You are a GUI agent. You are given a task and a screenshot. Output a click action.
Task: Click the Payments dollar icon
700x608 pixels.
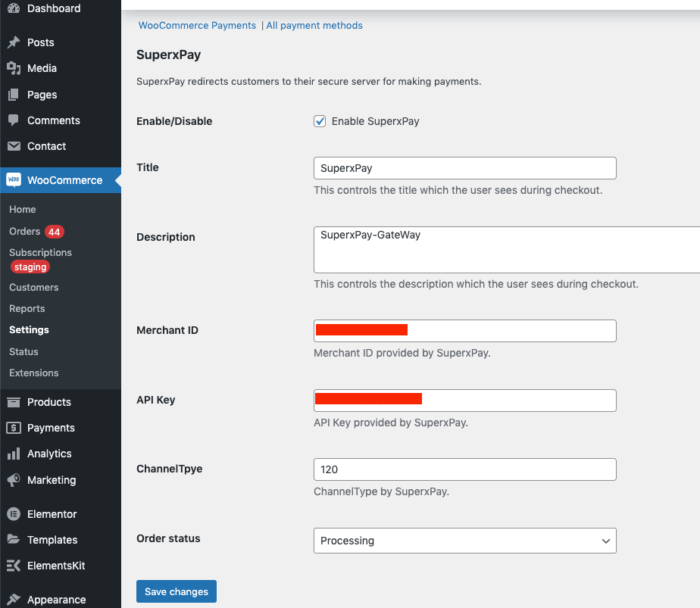coord(14,428)
